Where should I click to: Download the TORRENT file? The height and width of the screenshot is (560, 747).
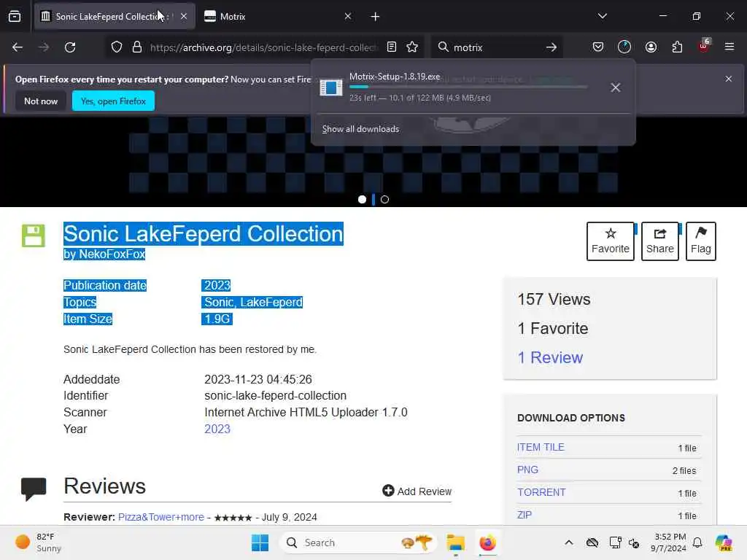click(x=542, y=492)
